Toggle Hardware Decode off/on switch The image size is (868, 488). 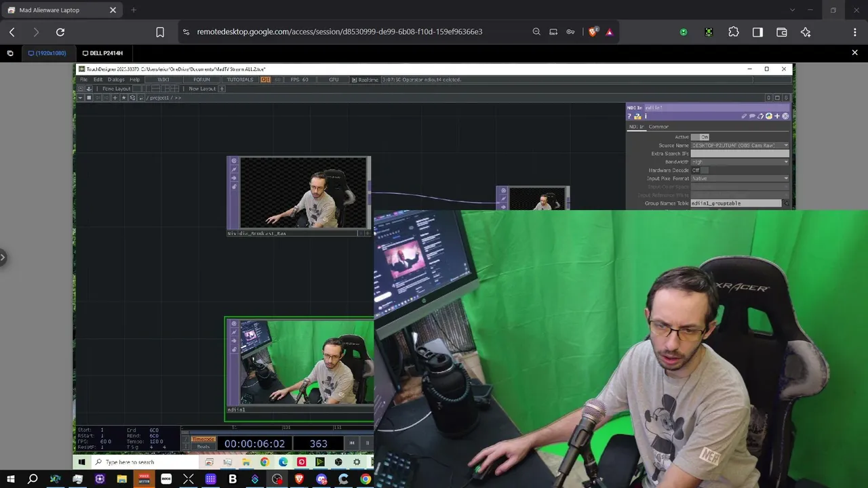pyautogui.click(x=700, y=170)
